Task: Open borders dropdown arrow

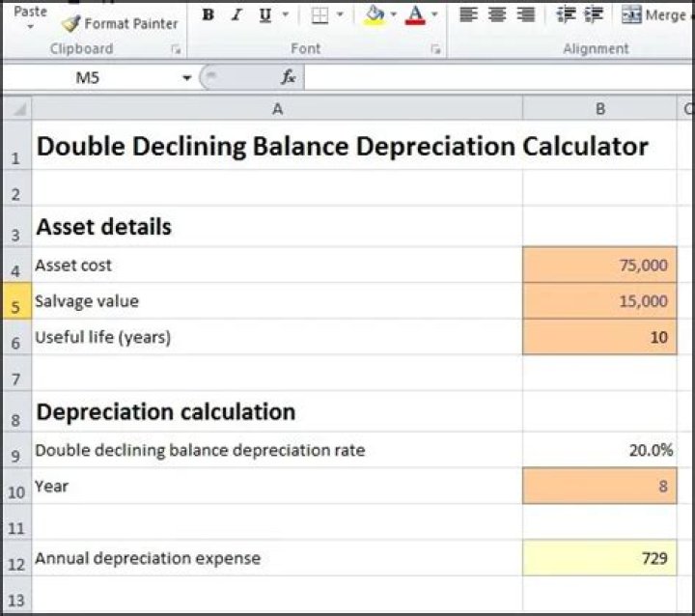Action: 340,14
